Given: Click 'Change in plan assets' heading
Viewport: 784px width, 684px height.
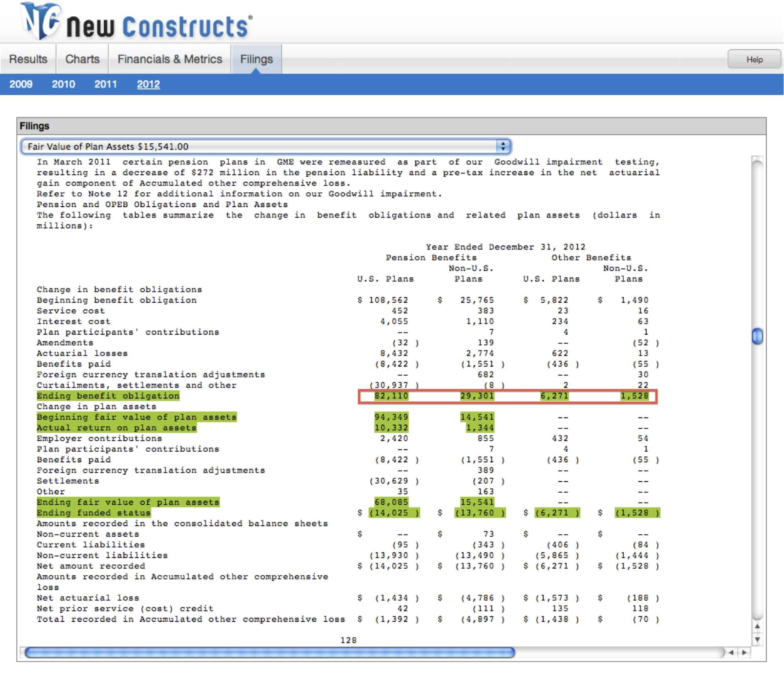Looking at the screenshot, I should (x=97, y=406).
